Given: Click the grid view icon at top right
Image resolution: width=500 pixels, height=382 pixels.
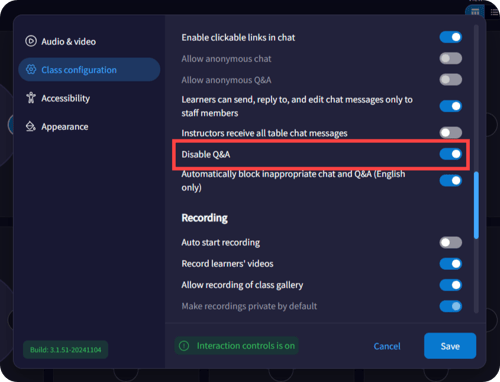Looking at the screenshot, I should (x=475, y=12).
